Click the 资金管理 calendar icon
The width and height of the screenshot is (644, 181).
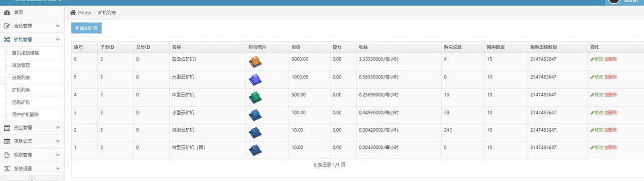pos(7,128)
